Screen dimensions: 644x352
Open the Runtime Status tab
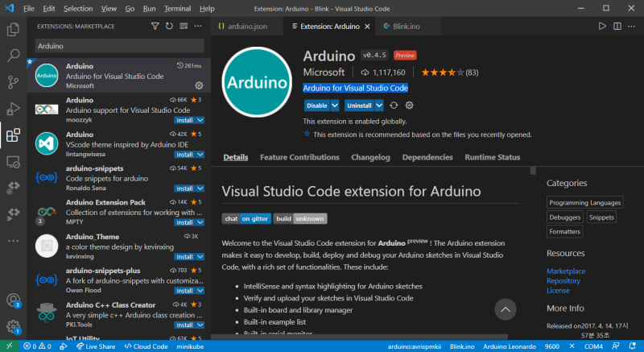(493, 157)
